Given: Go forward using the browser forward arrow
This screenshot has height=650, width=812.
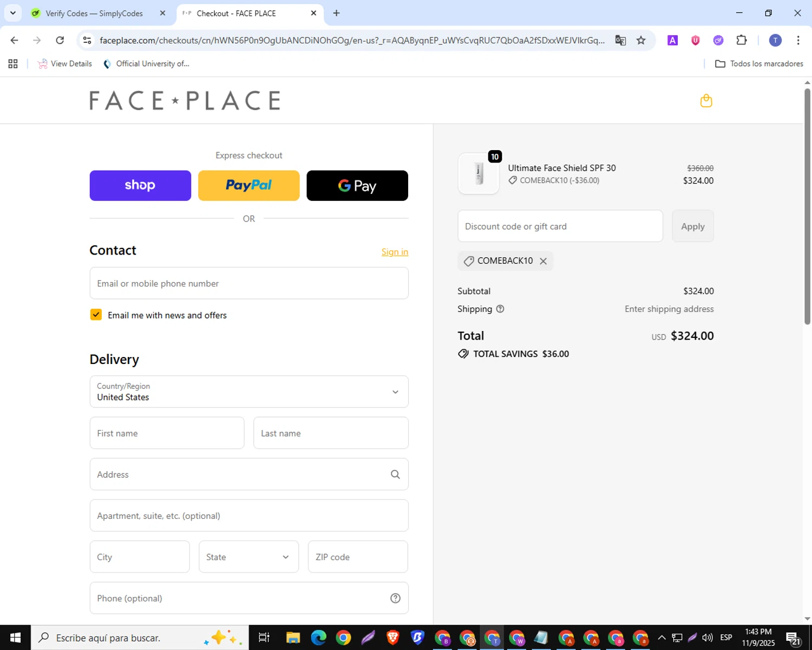Looking at the screenshot, I should [37, 40].
